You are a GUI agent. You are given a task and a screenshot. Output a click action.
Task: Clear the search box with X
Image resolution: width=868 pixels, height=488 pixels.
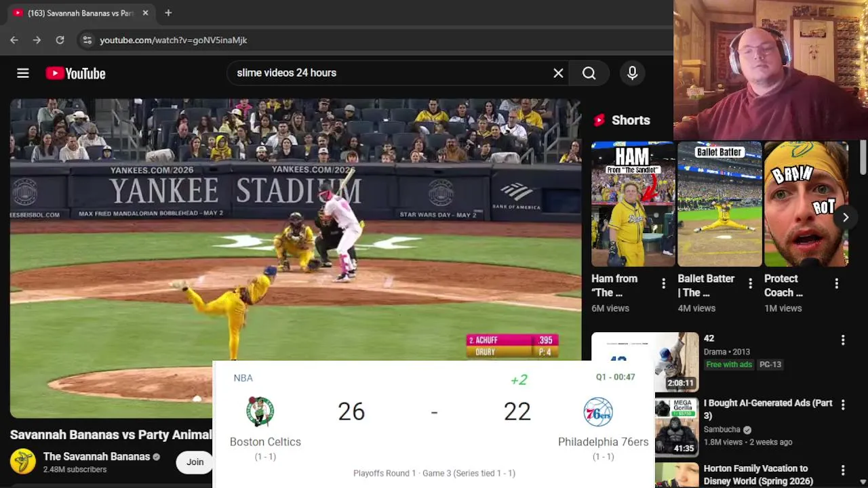coord(558,73)
